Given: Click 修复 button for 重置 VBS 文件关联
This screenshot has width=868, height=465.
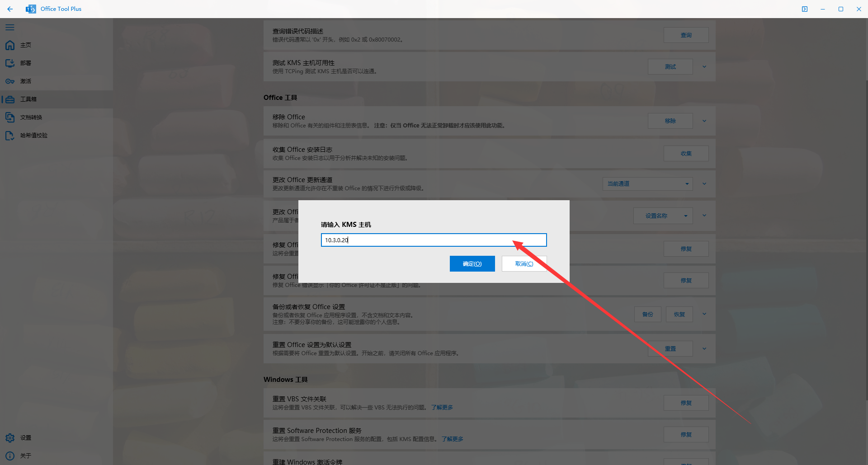Looking at the screenshot, I should point(686,403).
